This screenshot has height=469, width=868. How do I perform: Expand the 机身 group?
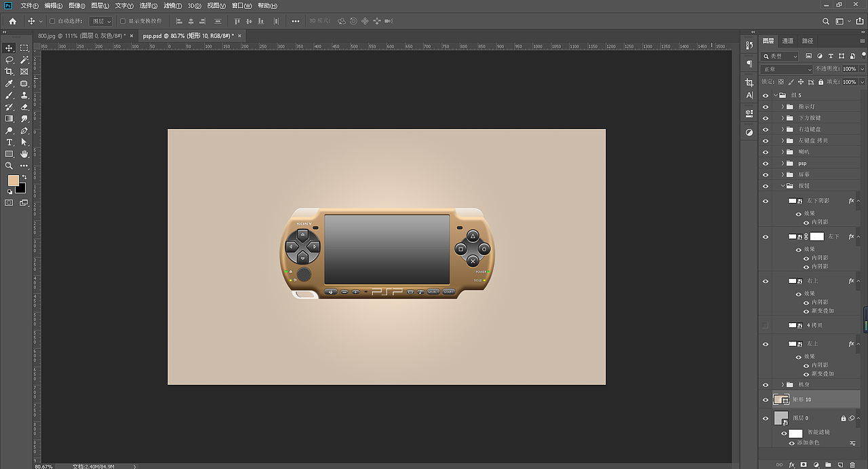tap(782, 385)
